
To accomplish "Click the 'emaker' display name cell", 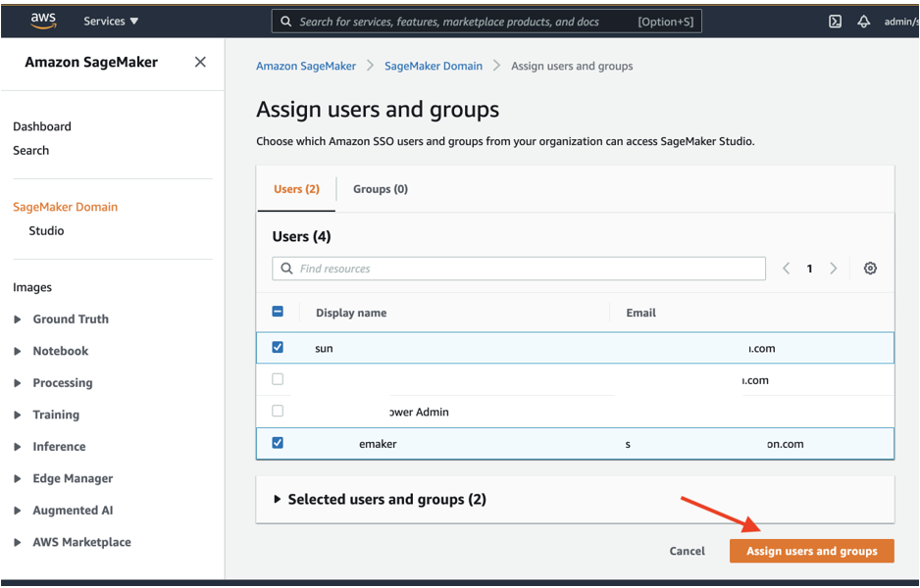I will click(x=378, y=444).
